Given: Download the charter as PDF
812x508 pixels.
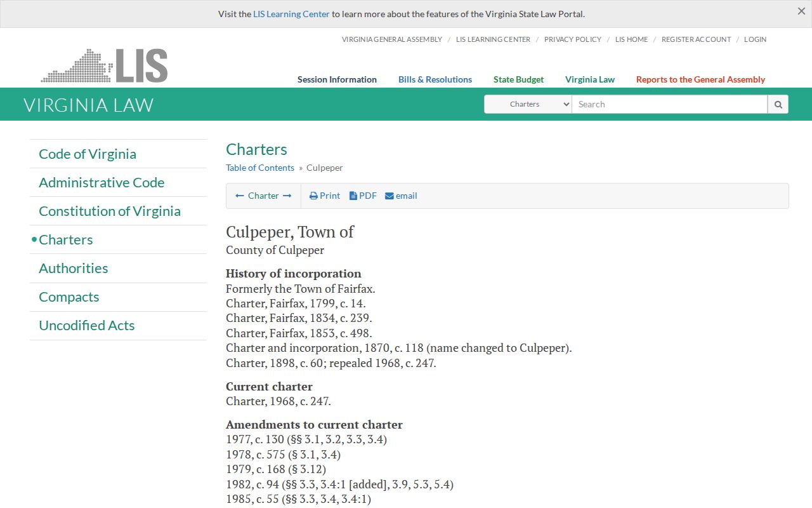Looking at the screenshot, I should pyautogui.click(x=363, y=196).
